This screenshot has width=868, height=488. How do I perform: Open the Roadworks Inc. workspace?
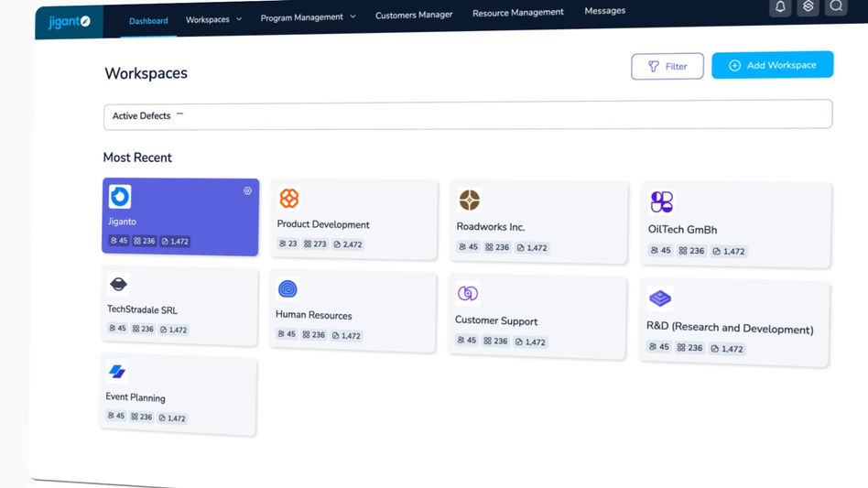click(539, 222)
